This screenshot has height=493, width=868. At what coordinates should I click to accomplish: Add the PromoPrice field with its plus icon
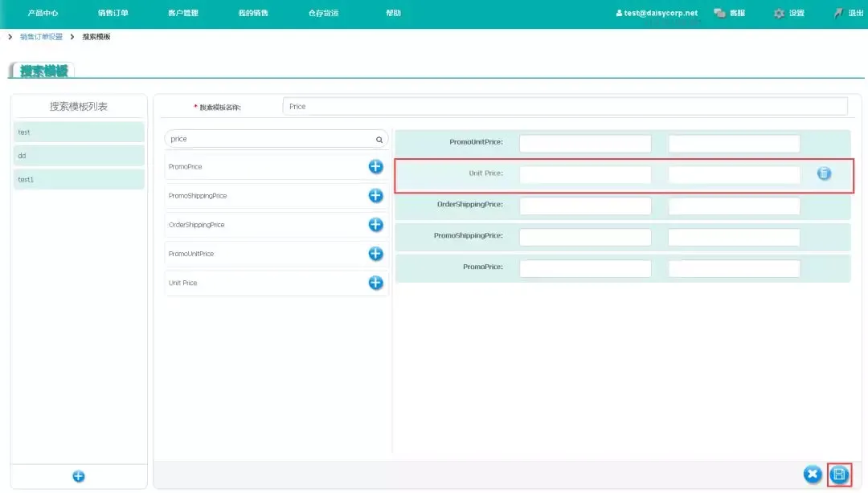(375, 166)
